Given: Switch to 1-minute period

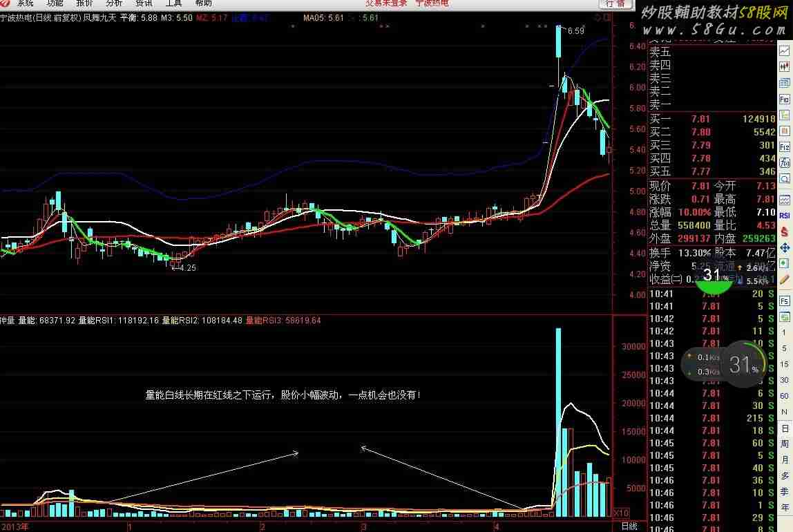Looking at the screenshot, I should point(785,333).
